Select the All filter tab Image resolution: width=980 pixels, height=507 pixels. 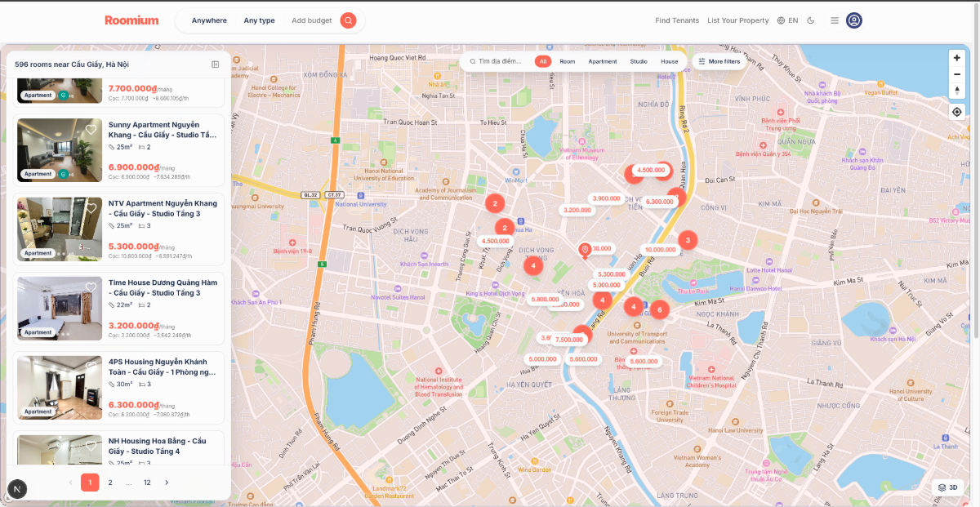pos(543,61)
